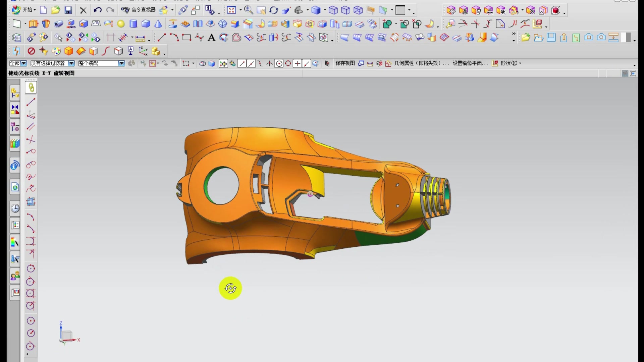Expand the dropdown beside the new sketch icon
The image size is (644, 362).
[x=25, y=24]
